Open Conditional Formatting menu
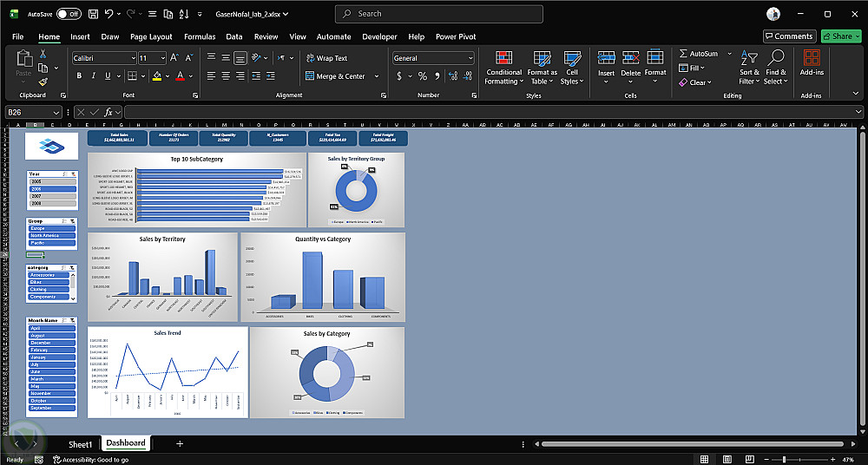The height and width of the screenshot is (465, 868). 503,68
